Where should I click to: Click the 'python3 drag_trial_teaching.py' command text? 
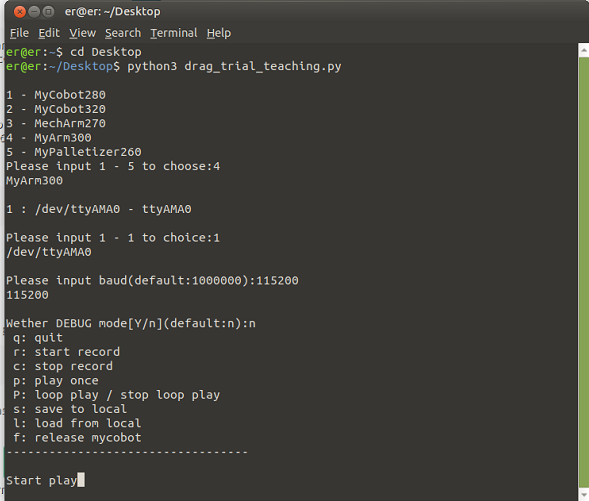pos(234,66)
